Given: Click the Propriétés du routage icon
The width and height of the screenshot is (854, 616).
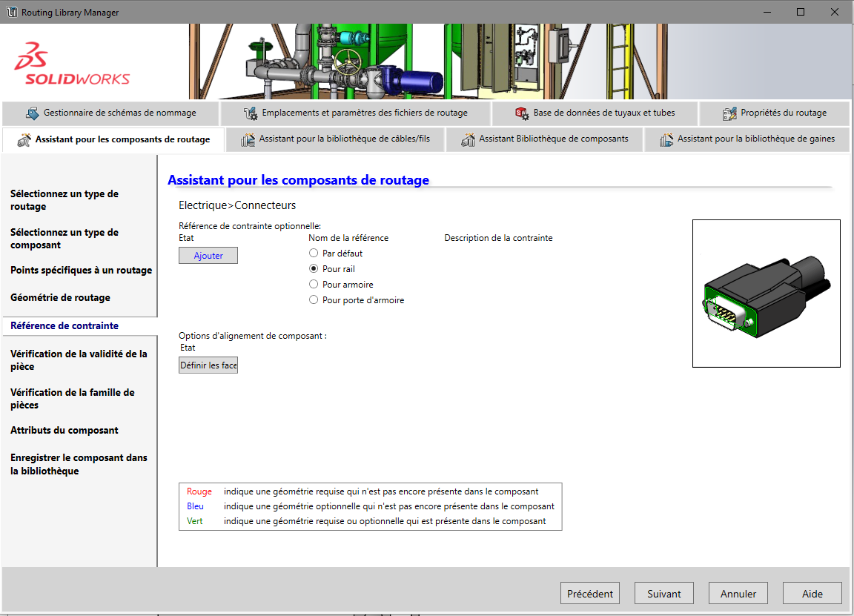Looking at the screenshot, I should tap(729, 113).
